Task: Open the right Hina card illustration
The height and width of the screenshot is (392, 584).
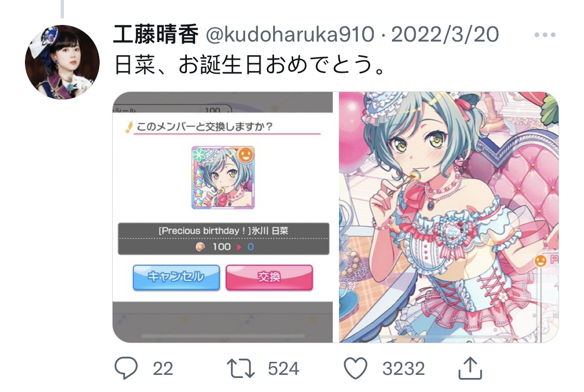Action: click(x=449, y=217)
